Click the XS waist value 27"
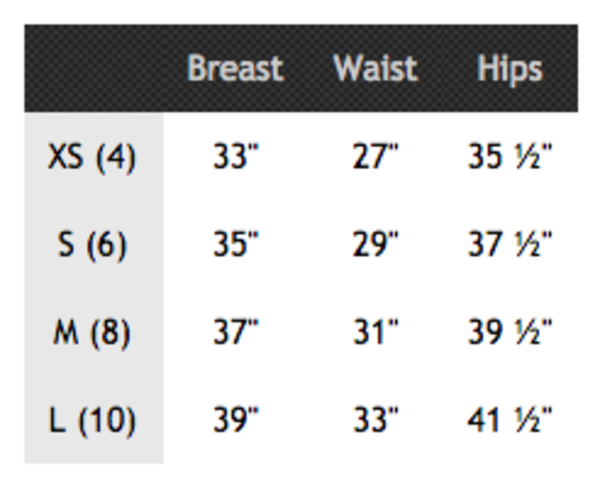The height and width of the screenshot is (488, 600). (x=376, y=157)
